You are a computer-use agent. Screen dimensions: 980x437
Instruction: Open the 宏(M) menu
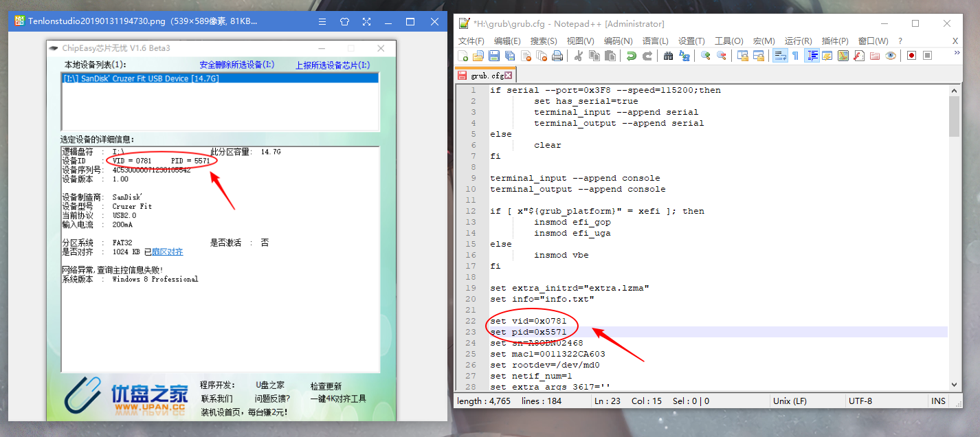[x=764, y=41]
